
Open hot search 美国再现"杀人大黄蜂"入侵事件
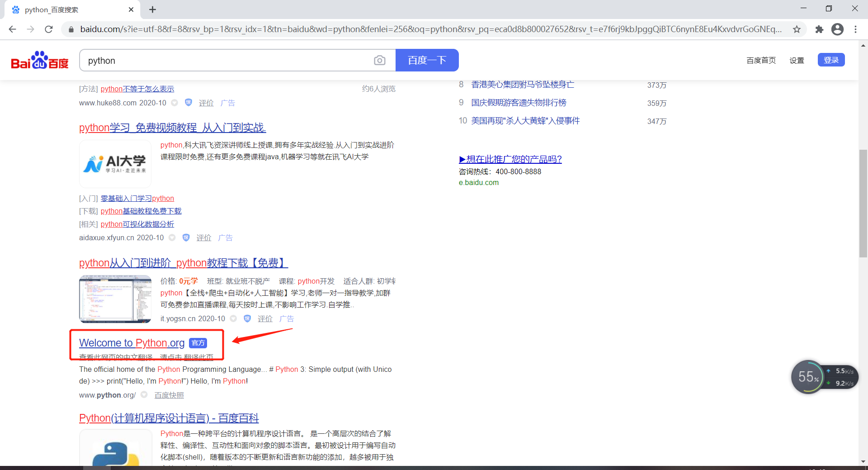point(526,121)
